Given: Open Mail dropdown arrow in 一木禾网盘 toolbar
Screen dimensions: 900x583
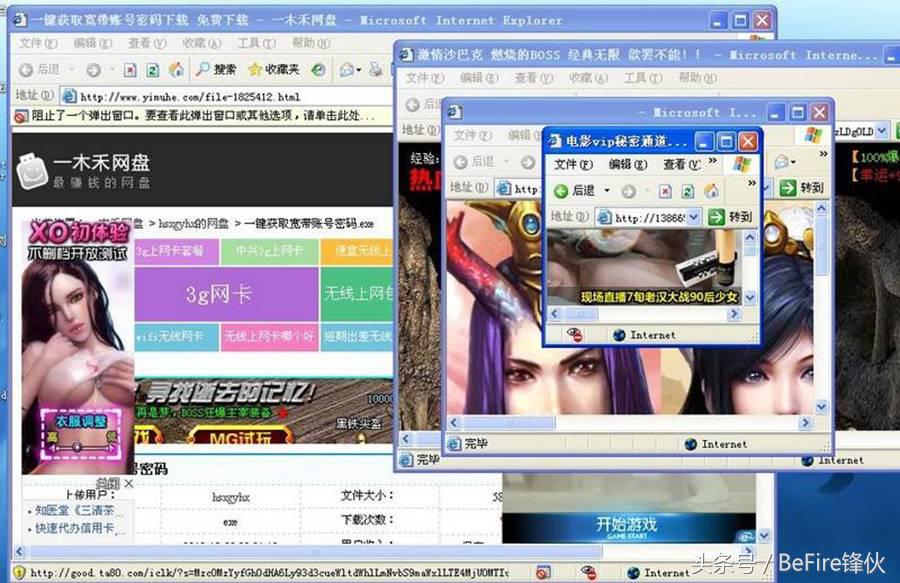Looking at the screenshot, I should 359,70.
